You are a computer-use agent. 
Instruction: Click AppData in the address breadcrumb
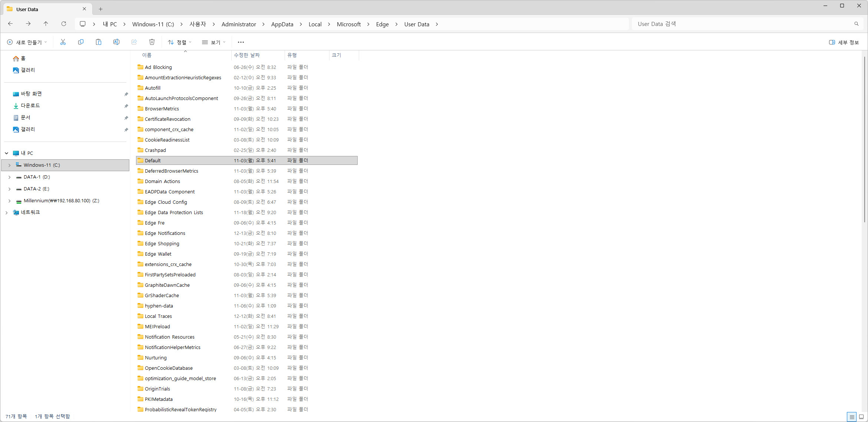pyautogui.click(x=282, y=24)
